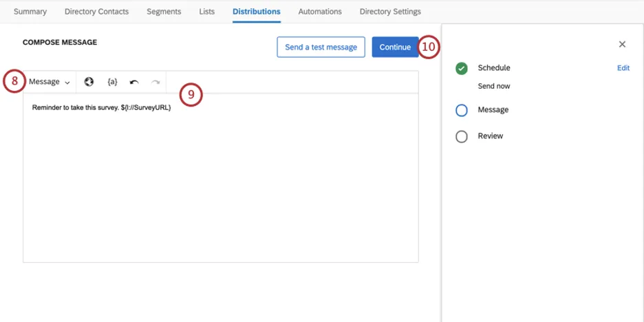This screenshot has width=644, height=322.
Task: Click the COMPOSE MESSAGE heading
Action: (x=60, y=42)
